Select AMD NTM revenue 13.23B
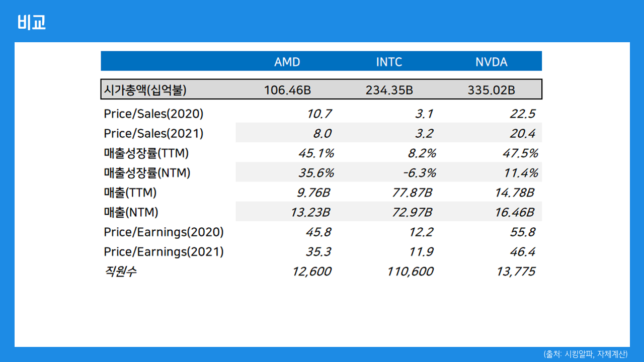644x362 pixels. coord(310,212)
